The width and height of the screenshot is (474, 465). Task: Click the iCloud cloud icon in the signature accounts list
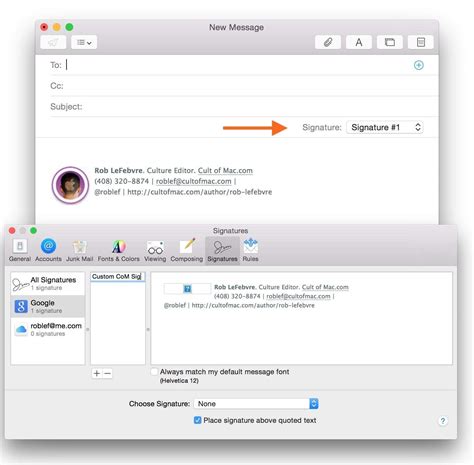pos(21,329)
